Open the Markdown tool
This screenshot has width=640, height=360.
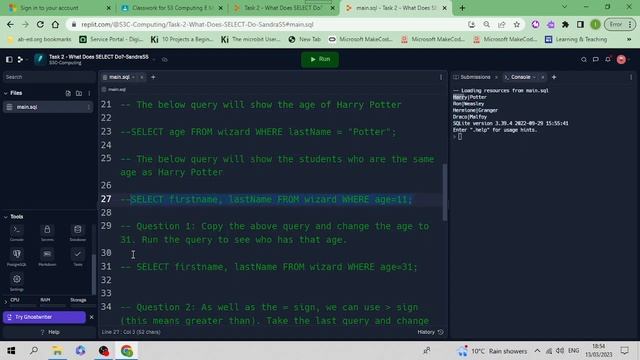point(47,258)
